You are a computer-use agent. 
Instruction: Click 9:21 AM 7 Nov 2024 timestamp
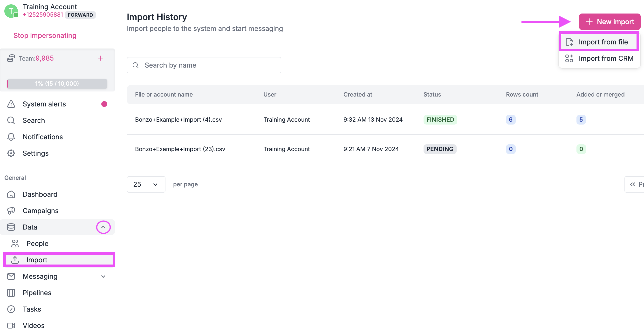coord(371,149)
